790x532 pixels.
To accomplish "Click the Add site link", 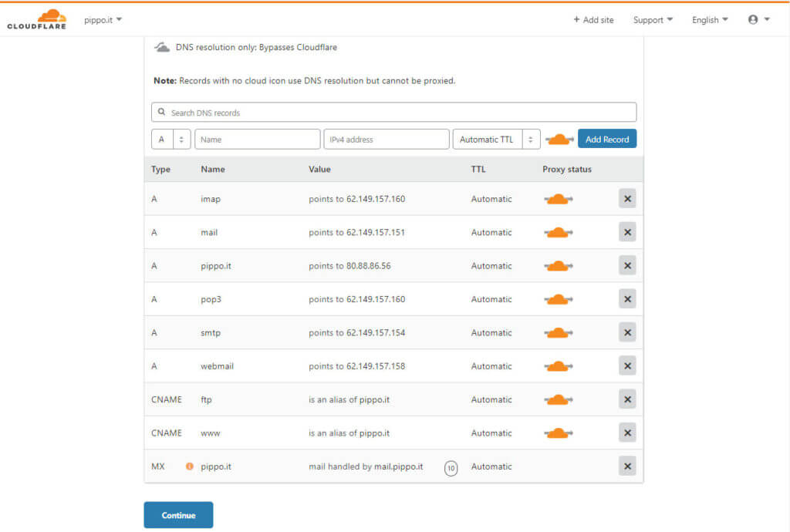I will click(593, 20).
